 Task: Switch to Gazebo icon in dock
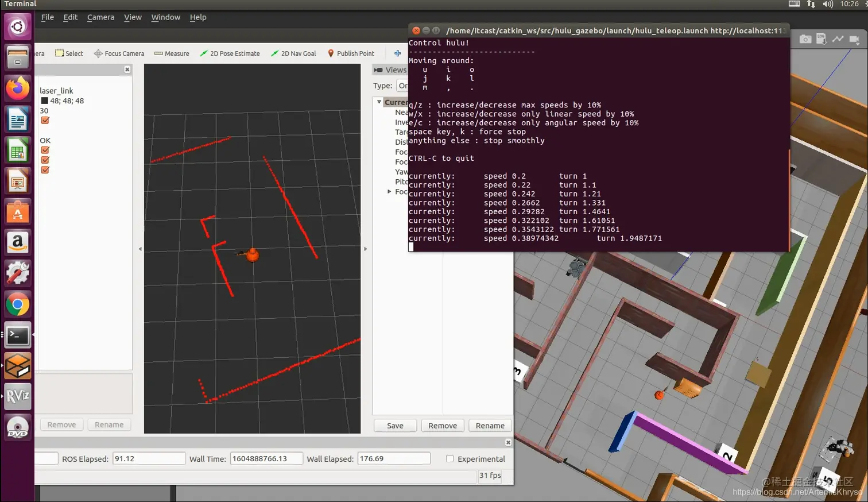click(18, 366)
